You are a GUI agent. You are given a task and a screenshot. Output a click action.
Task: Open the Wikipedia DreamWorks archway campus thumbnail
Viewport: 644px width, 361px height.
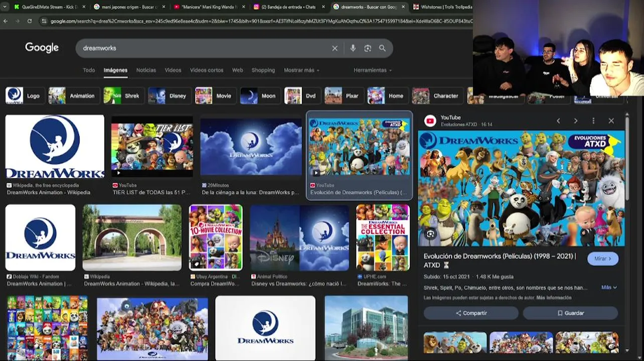coord(132,238)
